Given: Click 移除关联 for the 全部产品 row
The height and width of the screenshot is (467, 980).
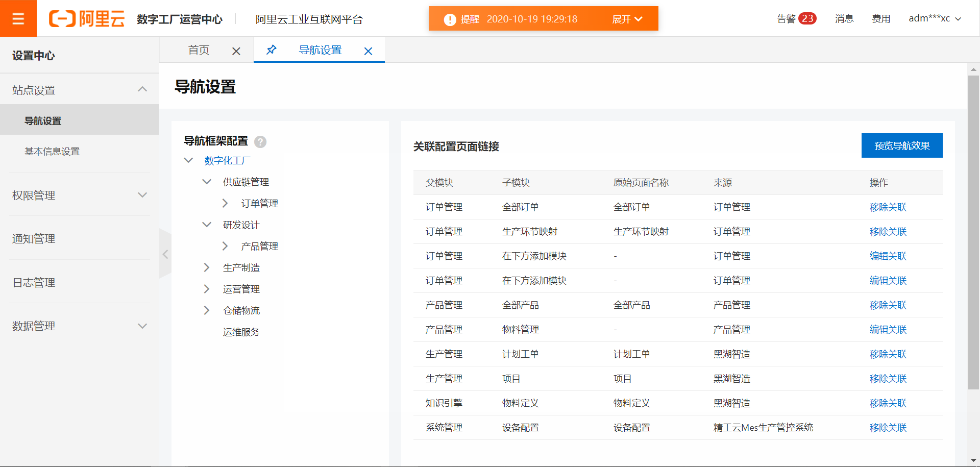Looking at the screenshot, I should 888,305.
